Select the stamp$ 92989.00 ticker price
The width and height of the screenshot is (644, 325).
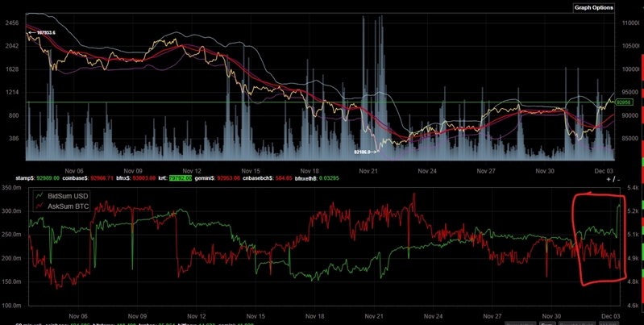pyautogui.click(x=48, y=178)
